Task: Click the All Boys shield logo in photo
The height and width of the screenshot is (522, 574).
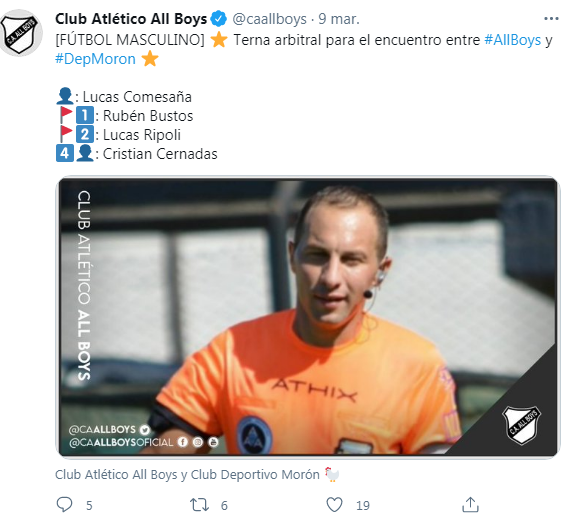Action: coord(521,425)
